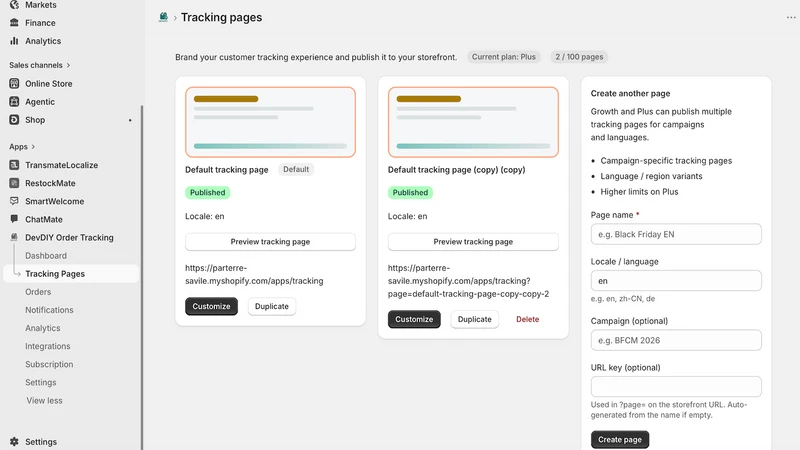Click the Create another page heading

[630, 93]
